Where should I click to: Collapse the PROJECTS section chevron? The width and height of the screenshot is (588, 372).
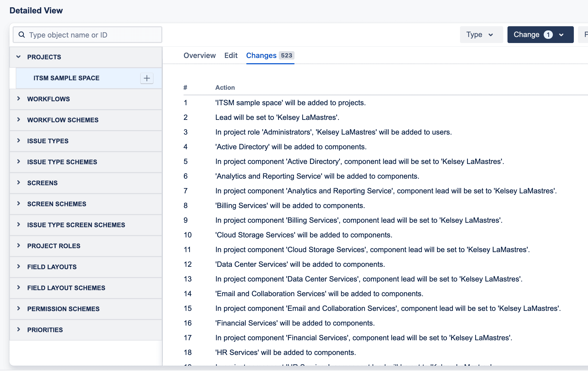(x=18, y=57)
